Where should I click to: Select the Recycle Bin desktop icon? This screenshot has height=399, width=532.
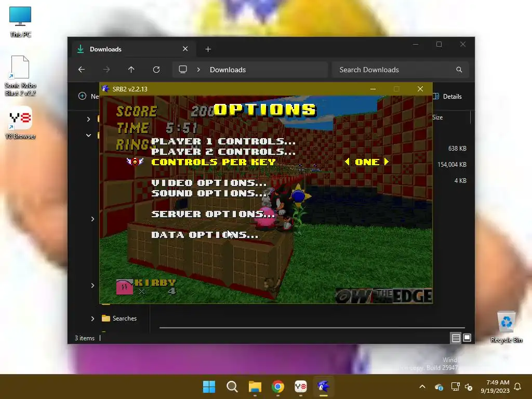[x=506, y=327]
